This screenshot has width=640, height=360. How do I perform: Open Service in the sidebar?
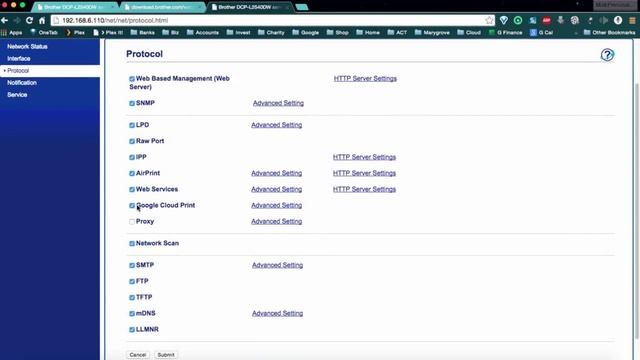click(x=17, y=94)
